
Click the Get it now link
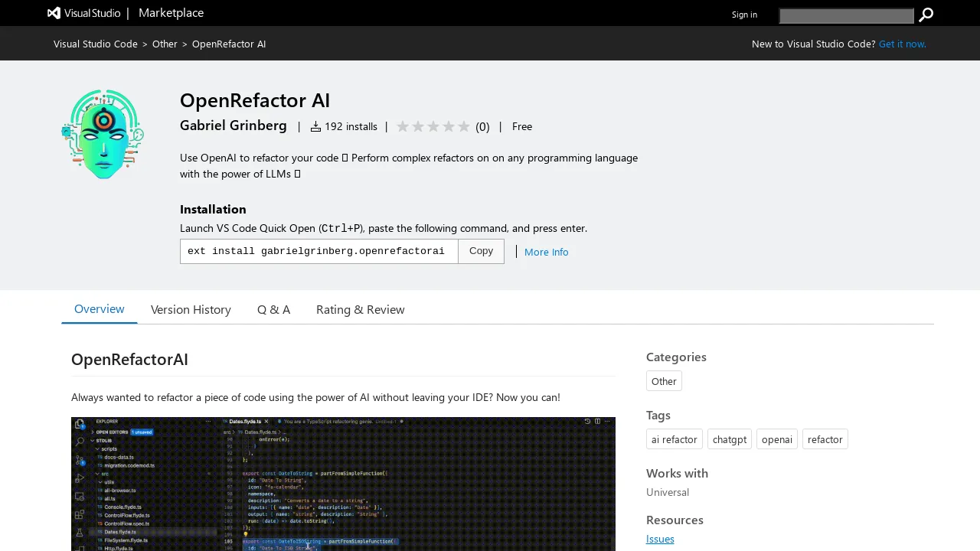point(902,44)
